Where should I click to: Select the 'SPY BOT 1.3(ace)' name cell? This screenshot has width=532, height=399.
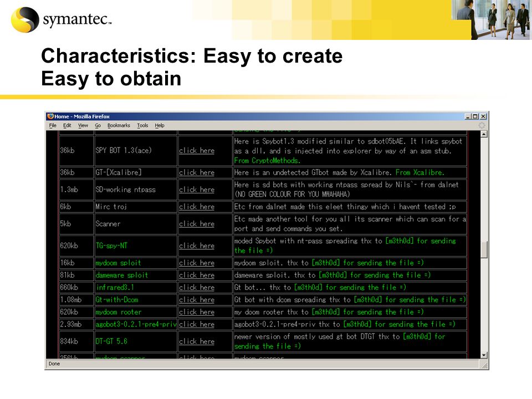coord(136,151)
